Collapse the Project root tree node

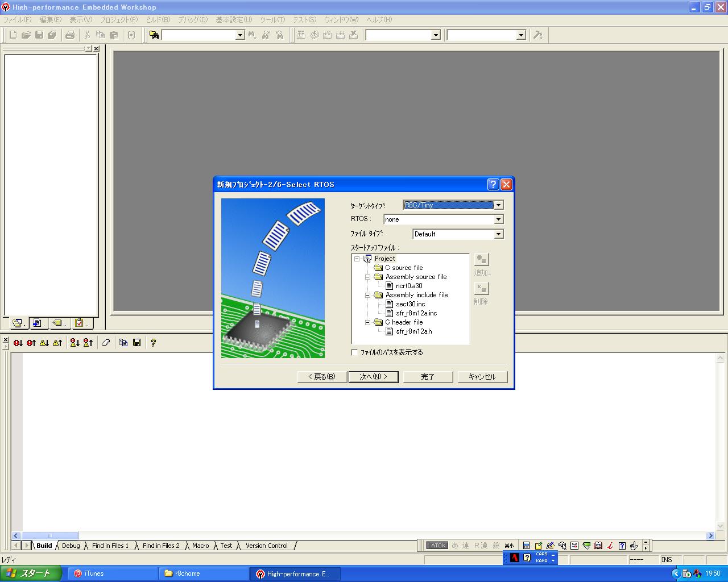pos(357,259)
